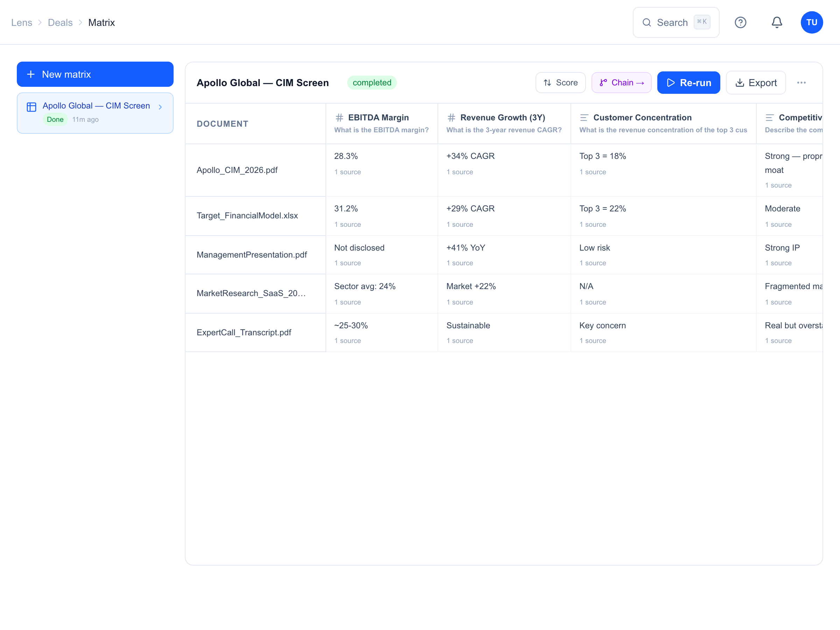Export the matrix results
840x630 pixels.
pos(756,82)
